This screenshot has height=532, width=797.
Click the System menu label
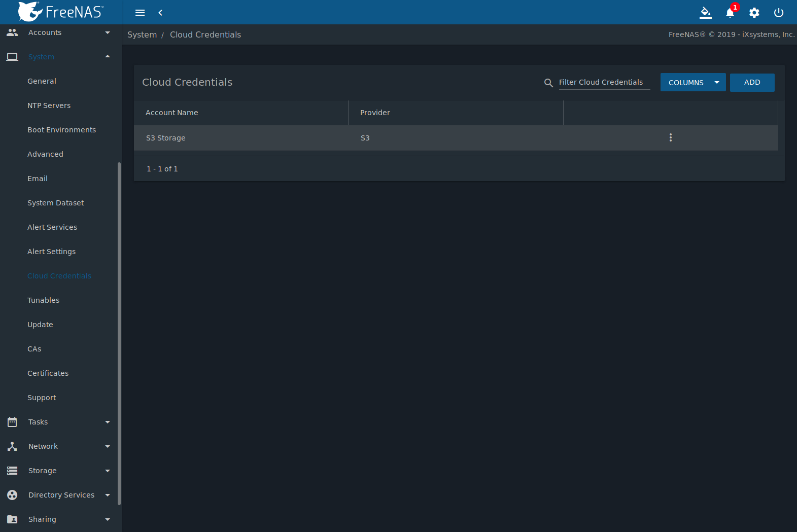tap(42, 57)
